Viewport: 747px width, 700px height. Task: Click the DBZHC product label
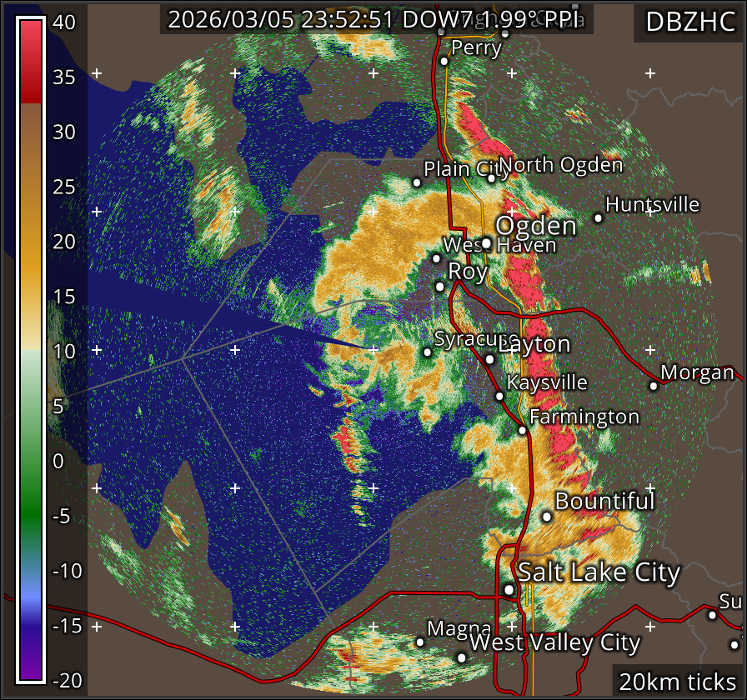pos(689,22)
